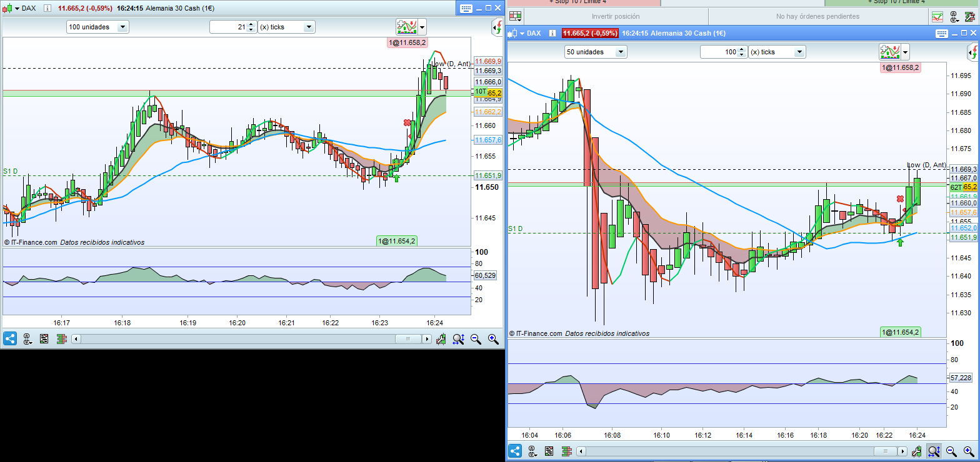Click the S1 D pivot label in left chart
The width and height of the screenshot is (980, 462).
click(10, 171)
